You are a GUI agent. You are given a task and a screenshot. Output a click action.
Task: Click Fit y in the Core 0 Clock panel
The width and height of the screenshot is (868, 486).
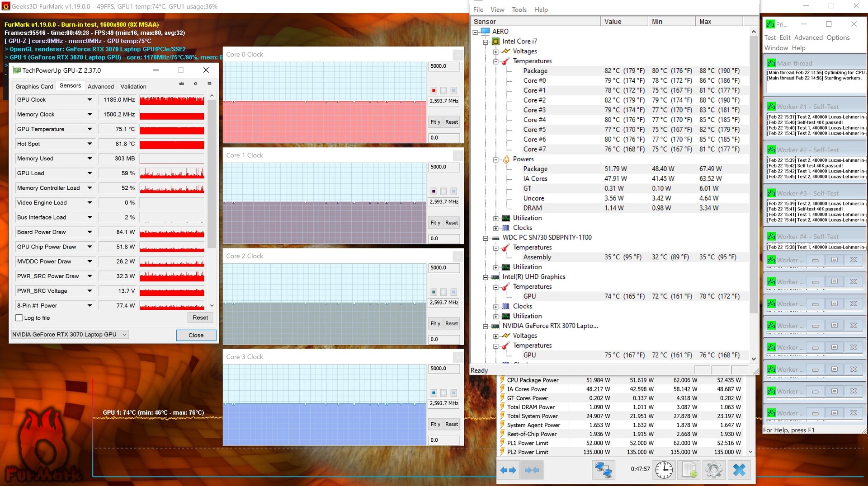point(435,122)
